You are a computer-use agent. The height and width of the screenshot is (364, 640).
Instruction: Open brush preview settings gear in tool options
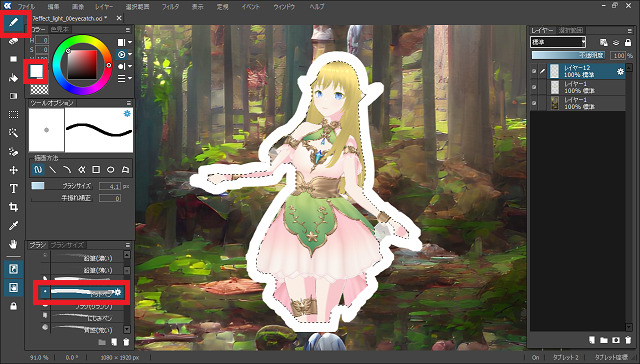[127, 113]
